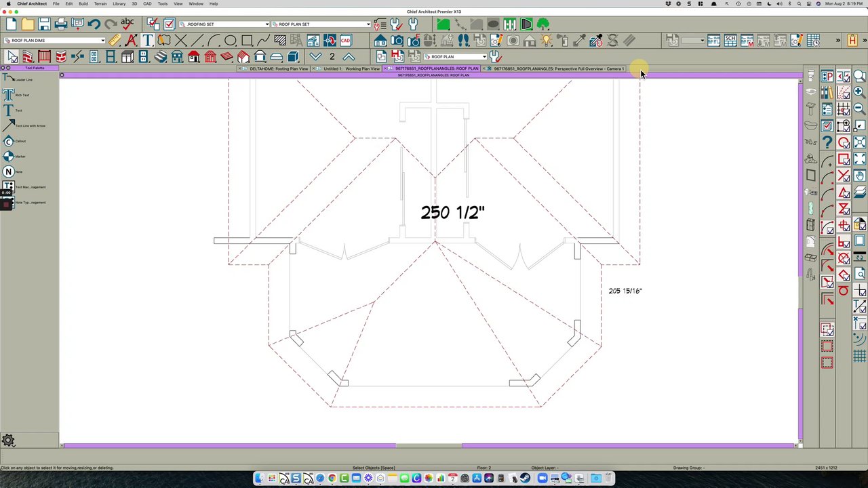The height and width of the screenshot is (488, 868).
Task: Select the hatch pattern fill tool
Action: tap(280, 41)
